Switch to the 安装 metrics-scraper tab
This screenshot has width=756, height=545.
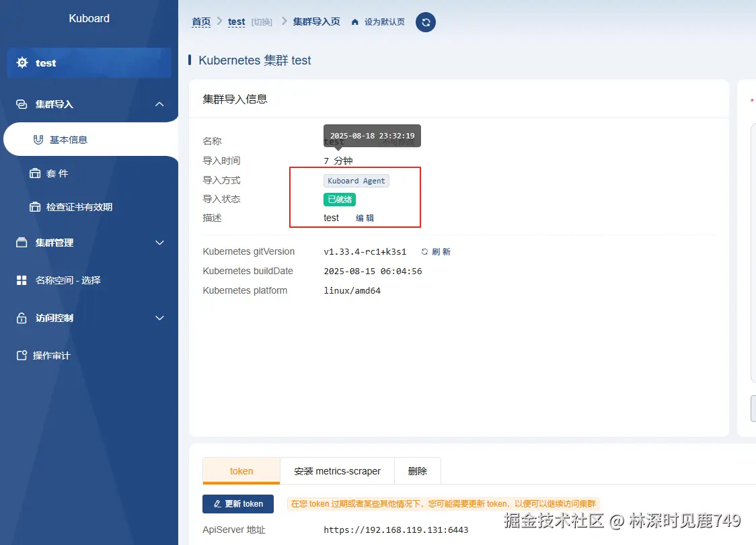pos(337,471)
